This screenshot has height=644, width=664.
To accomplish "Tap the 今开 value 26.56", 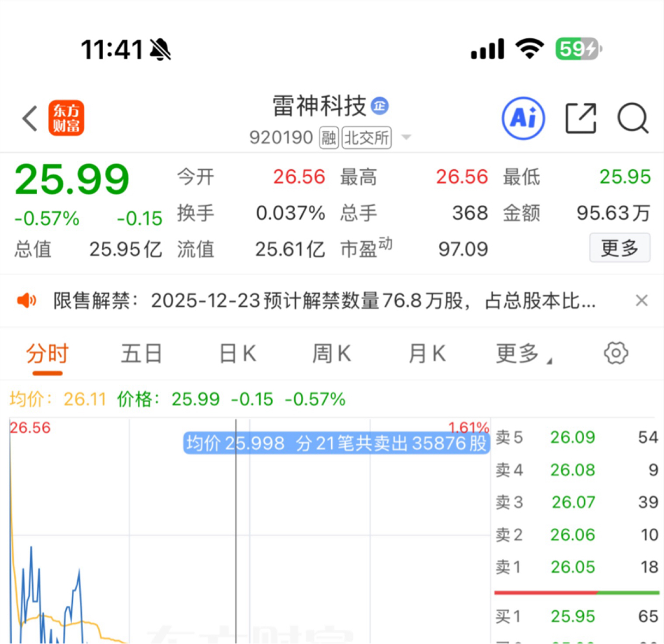I will (x=299, y=177).
